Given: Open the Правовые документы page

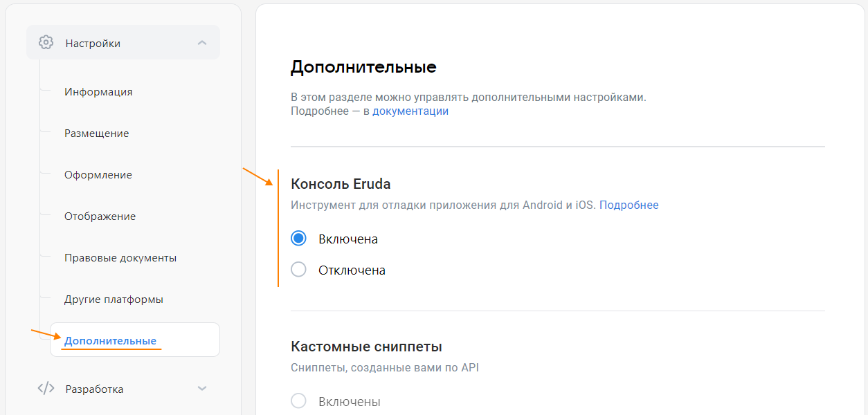Looking at the screenshot, I should 120,257.
